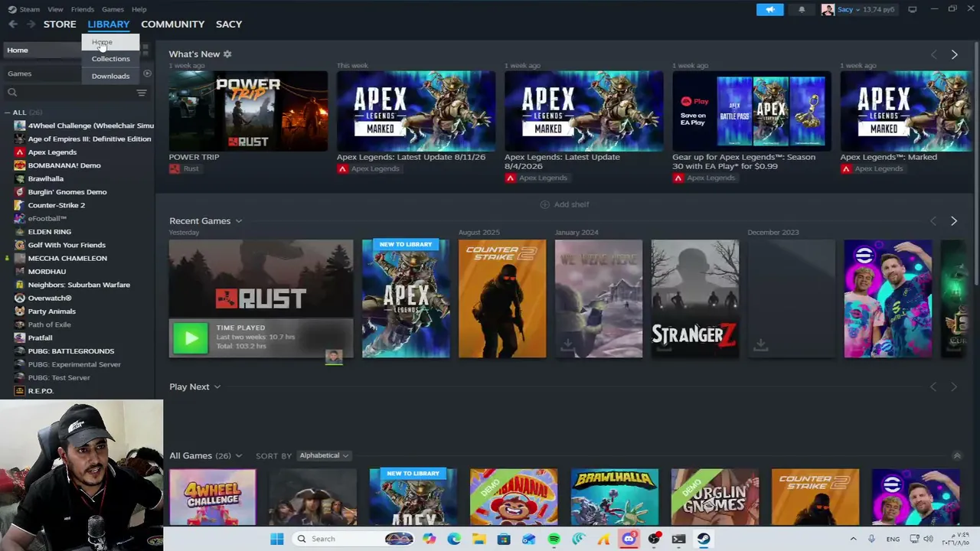Viewport: 980px width, 551px height.
Task: Open the wallet balance 13,74 руб
Action: tap(878, 9)
